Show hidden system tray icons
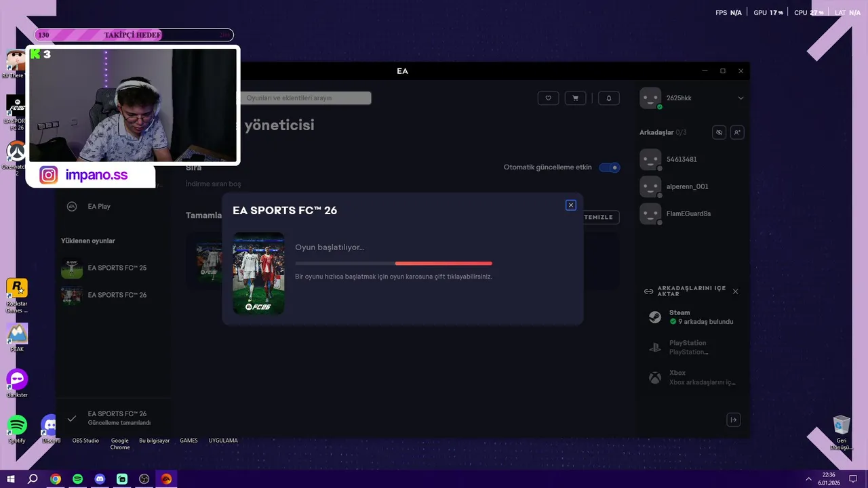Viewport: 868px width, 488px height. pyautogui.click(x=808, y=479)
